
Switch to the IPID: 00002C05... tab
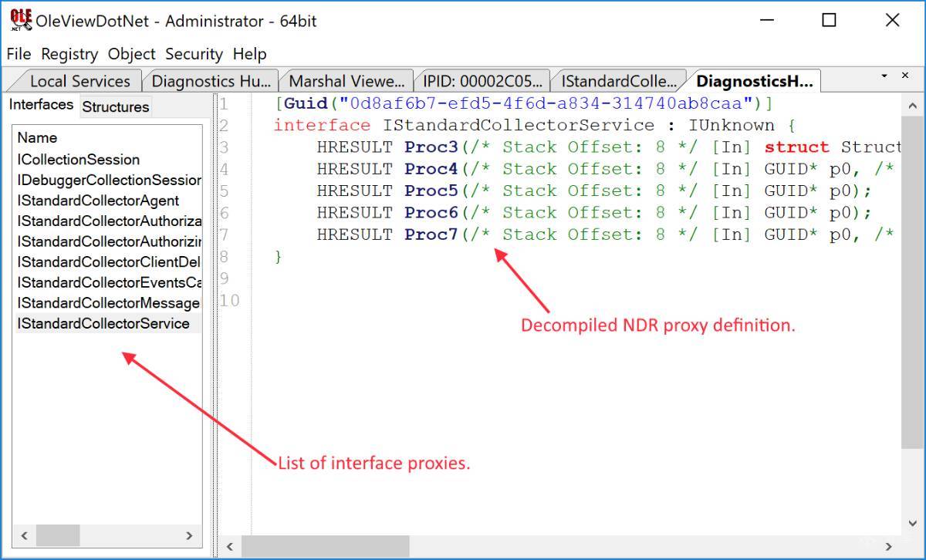coord(482,81)
